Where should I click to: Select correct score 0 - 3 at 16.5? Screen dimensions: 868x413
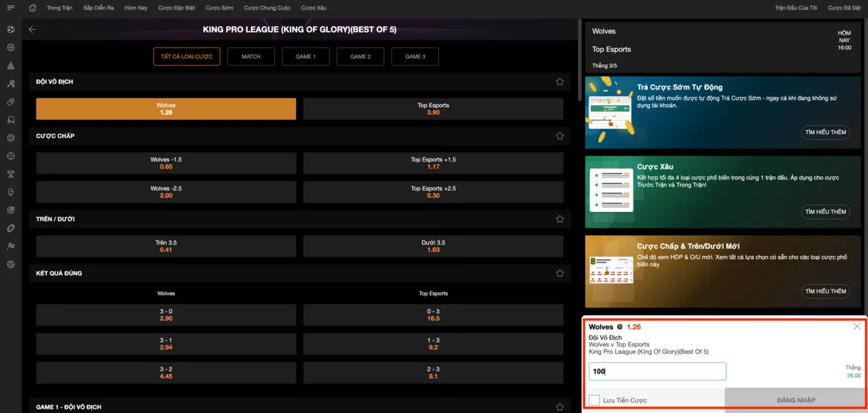pyautogui.click(x=433, y=315)
